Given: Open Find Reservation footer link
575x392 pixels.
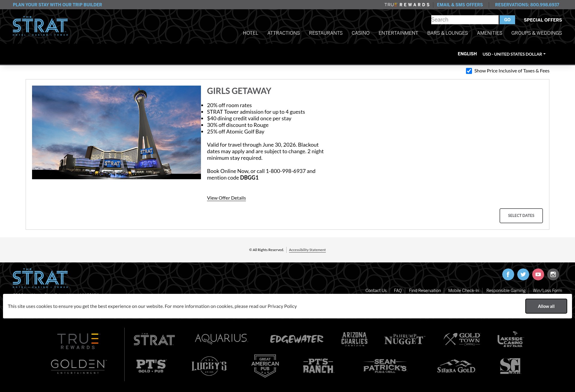Looking at the screenshot, I should tap(425, 291).
